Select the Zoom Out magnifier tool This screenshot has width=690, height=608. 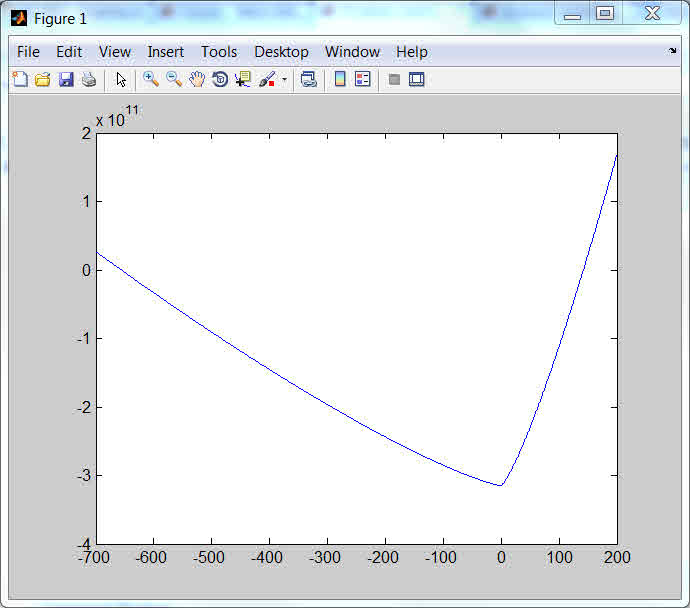[x=174, y=79]
